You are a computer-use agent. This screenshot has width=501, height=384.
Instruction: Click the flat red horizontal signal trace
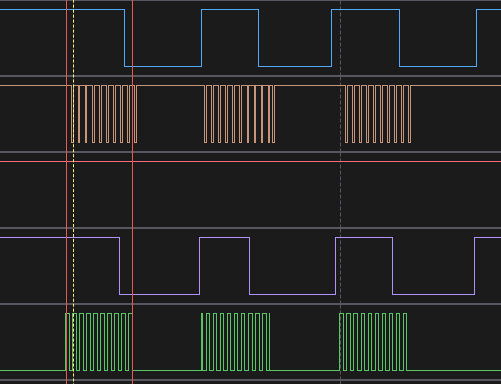click(x=250, y=162)
